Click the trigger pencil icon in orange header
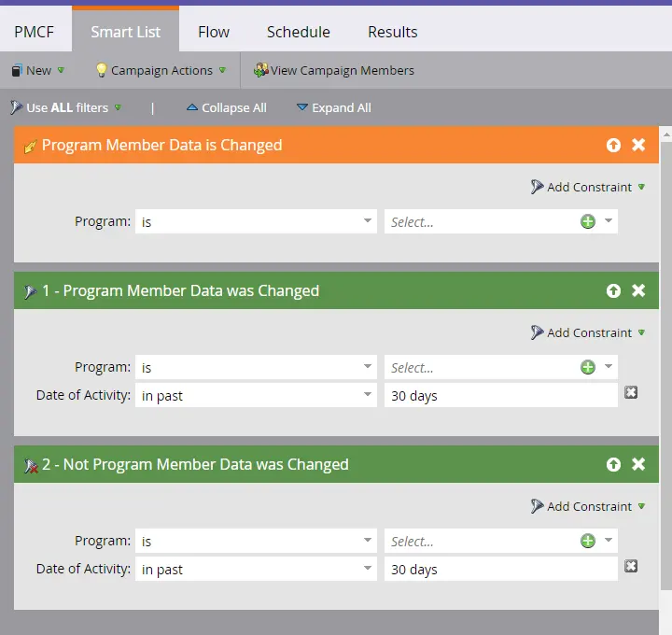This screenshot has height=635, width=672. click(30, 147)
